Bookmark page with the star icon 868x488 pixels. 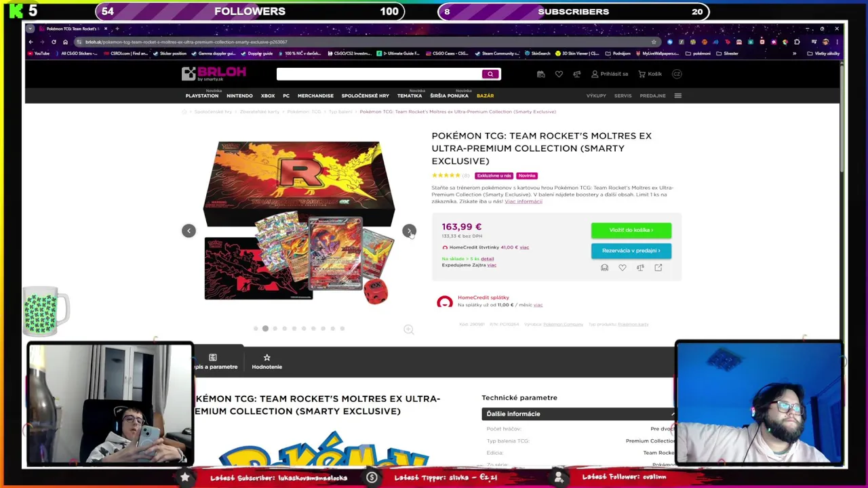[x=654, y=42]
